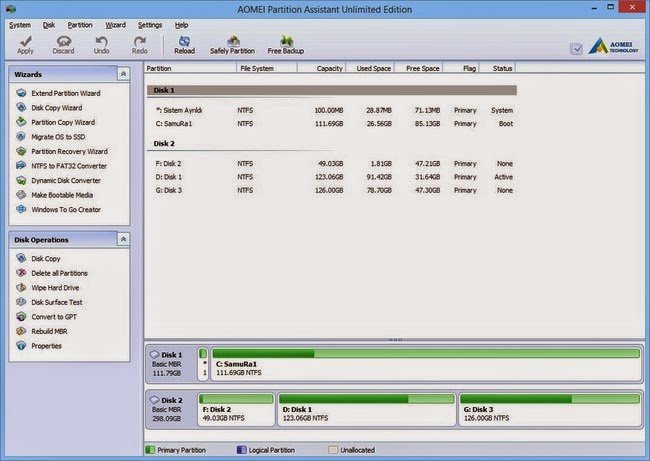Select D: Disk 1 block in disk map
Image resolution: width=650 pixels, height=461 pixels.
tap(366, 410)
